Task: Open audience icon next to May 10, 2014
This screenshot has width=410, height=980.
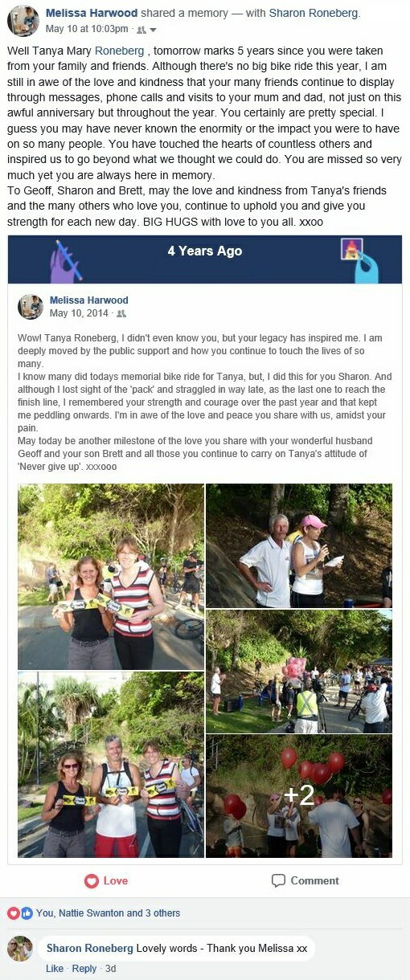Action: click(121, 313)
